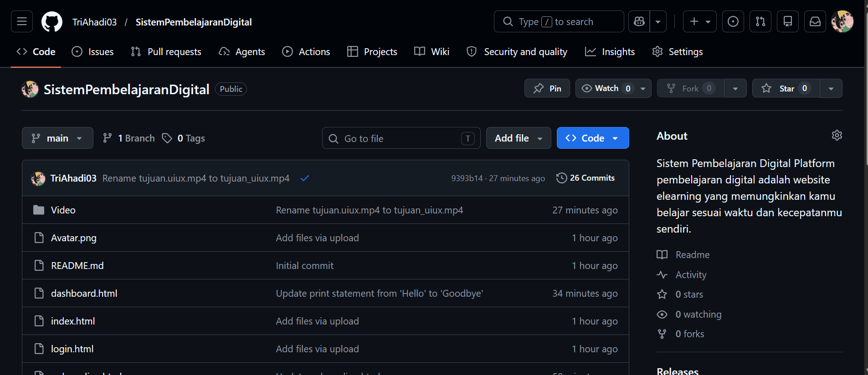Open the Copilot dropdown arrow

coord(658,21)
